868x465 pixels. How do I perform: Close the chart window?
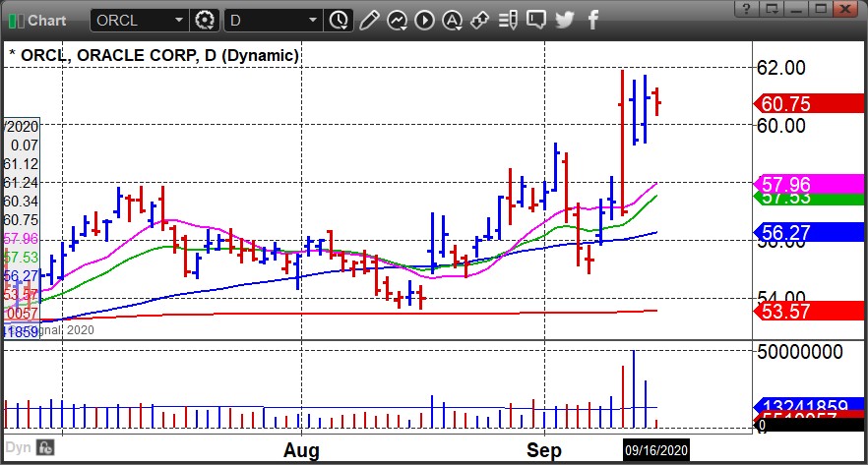pos(845,8)
